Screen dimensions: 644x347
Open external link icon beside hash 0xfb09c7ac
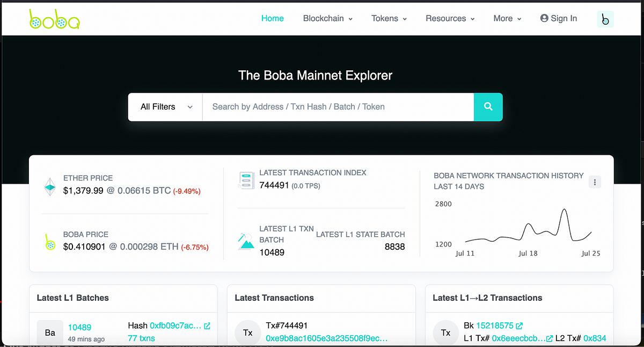[x=207, y=326]
